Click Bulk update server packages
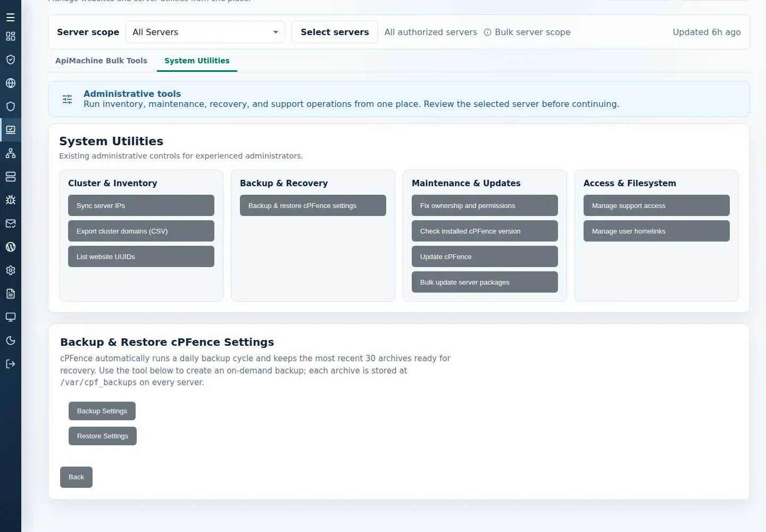Image resolution: width=766 pixels, height=532 pixels. (485, 282)
